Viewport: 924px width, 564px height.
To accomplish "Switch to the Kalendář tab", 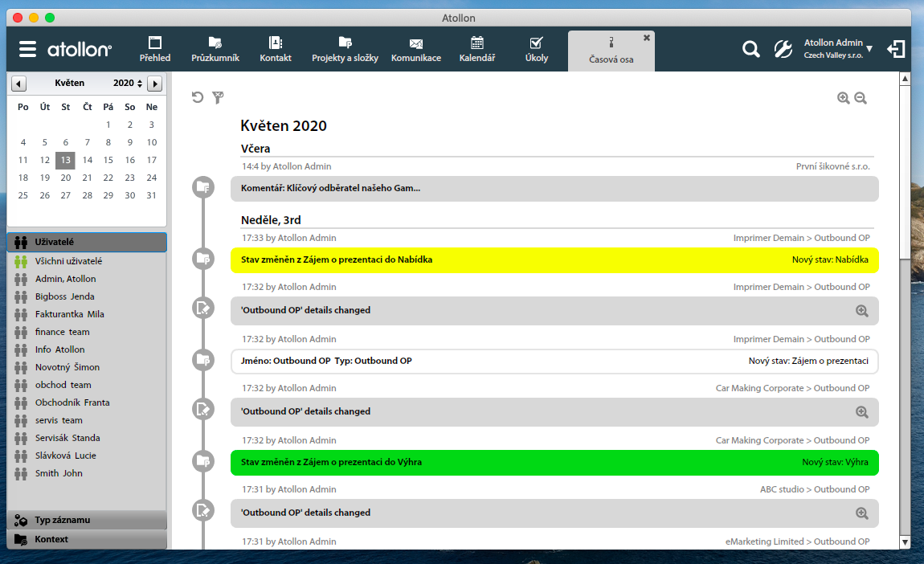I will click(476, 49).
